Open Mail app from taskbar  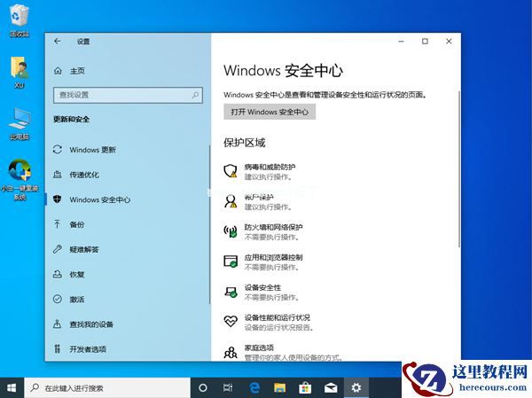coord(331,387)
